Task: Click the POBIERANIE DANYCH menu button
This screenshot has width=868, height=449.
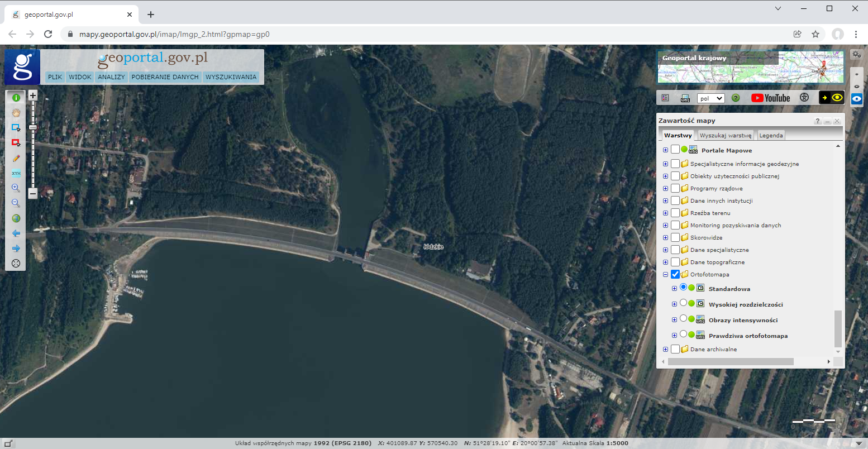Action: point(165,77)
